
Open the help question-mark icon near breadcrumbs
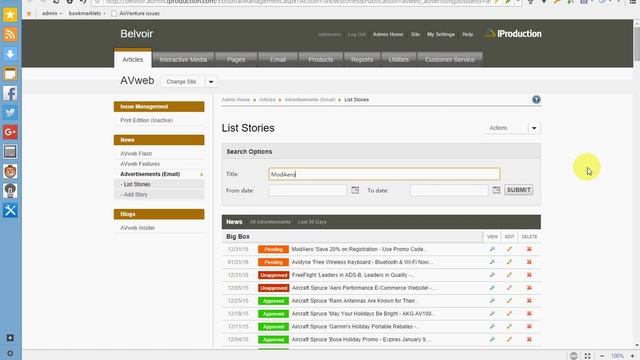536,100
